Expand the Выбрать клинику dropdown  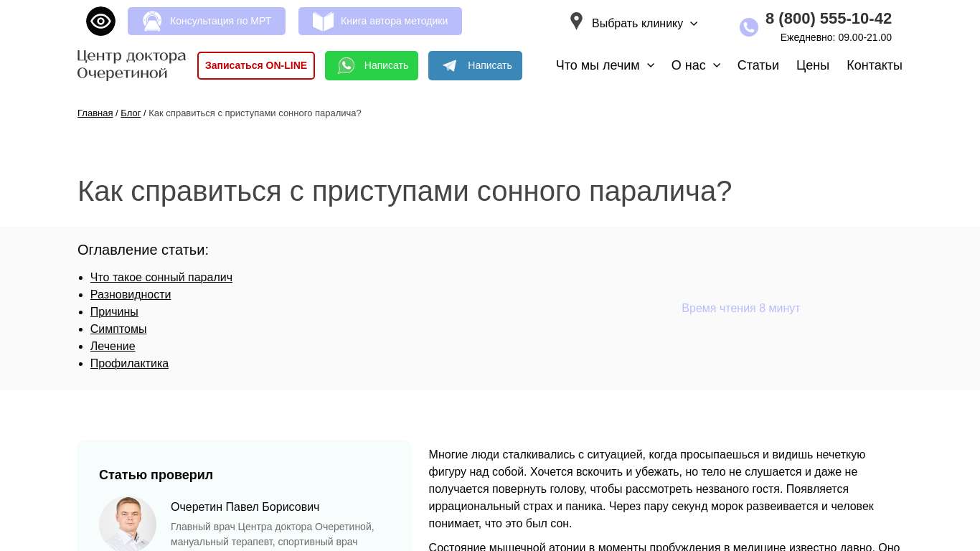pyautogui.click(x=644, y=24)
